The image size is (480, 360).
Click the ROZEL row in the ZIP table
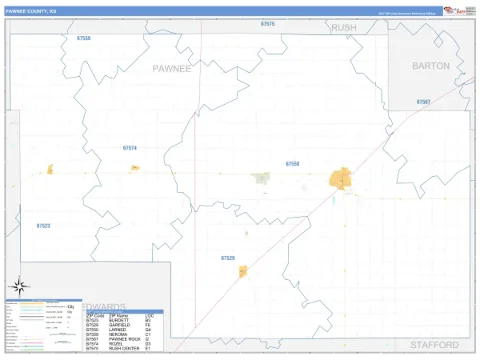point(125,344)
